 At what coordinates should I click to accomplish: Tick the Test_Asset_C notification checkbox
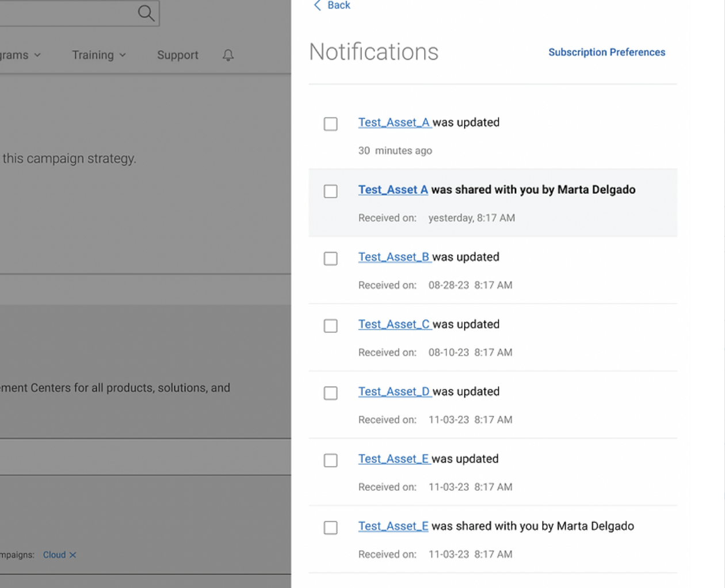pyautogui.click(x=330, y=326)
